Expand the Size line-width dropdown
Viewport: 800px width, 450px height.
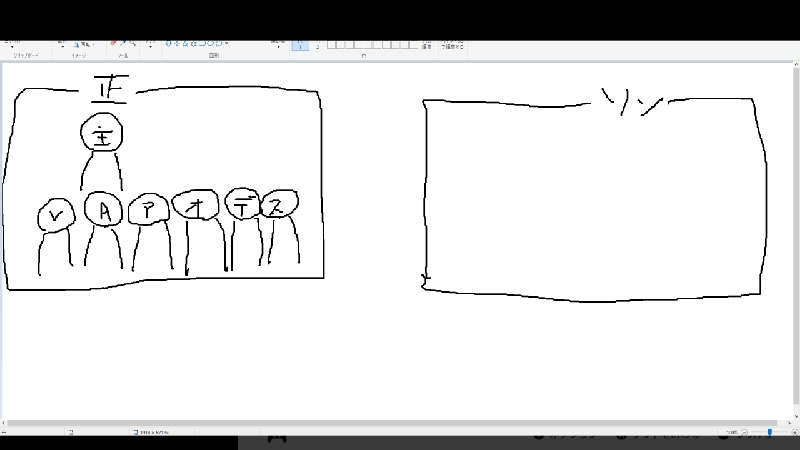point(277,45)
